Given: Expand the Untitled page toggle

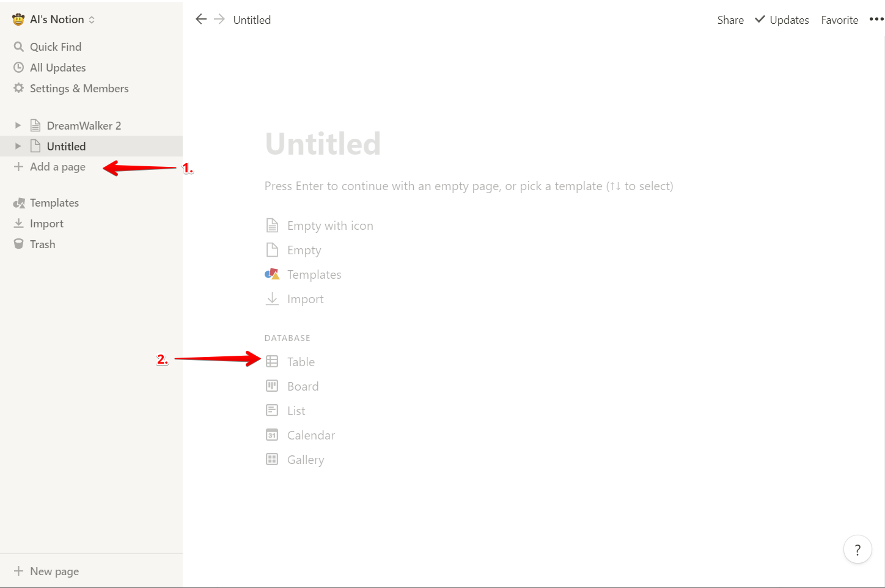Looking at the screenshot, I should click(x=18, y=146).
